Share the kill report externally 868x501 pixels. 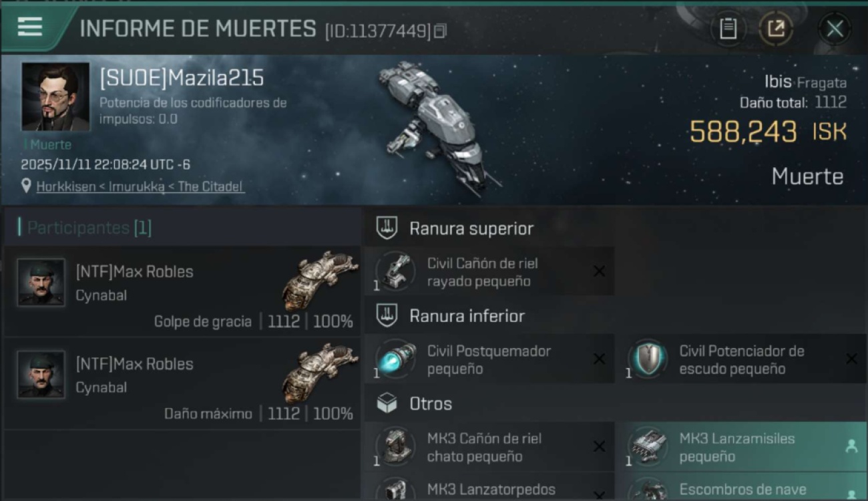[775, 29]
